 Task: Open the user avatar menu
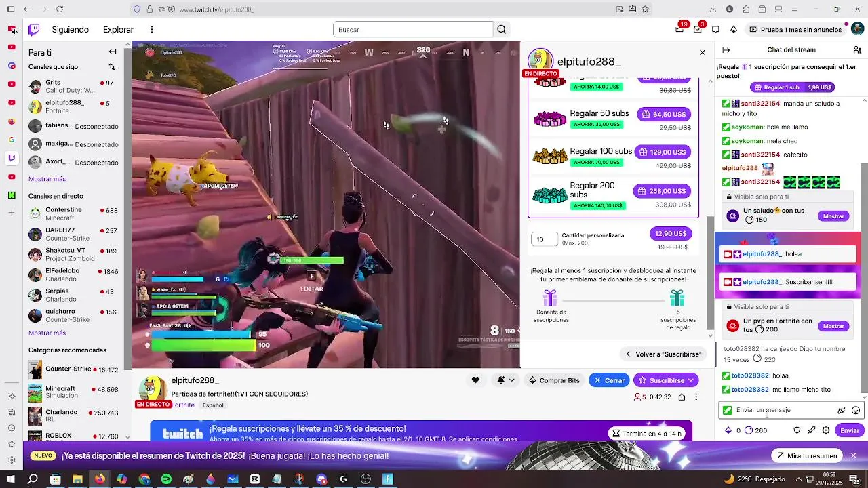click(x=857, y=29)
